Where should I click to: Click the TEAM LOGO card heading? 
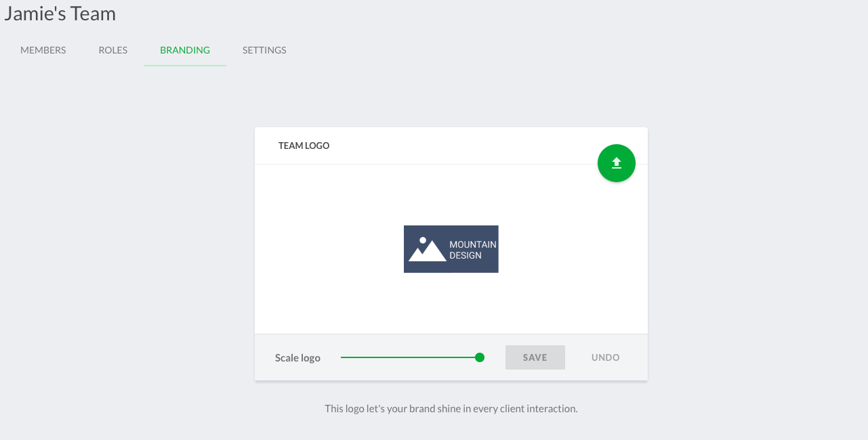pyautogui.click(x=304, y=146)
